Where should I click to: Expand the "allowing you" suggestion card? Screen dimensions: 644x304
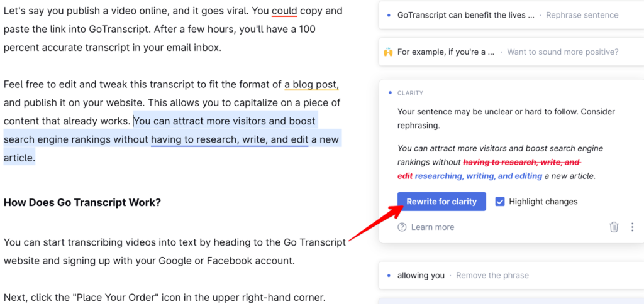[421, 275]
